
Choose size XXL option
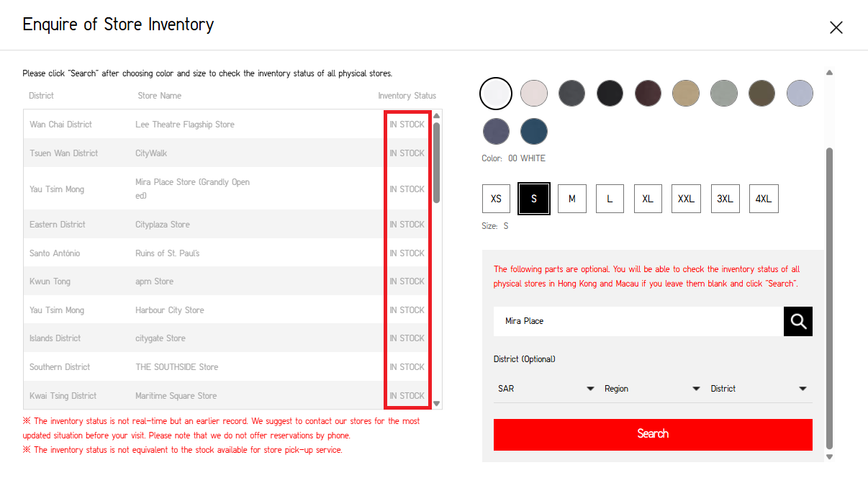click(x=686, y=199)
